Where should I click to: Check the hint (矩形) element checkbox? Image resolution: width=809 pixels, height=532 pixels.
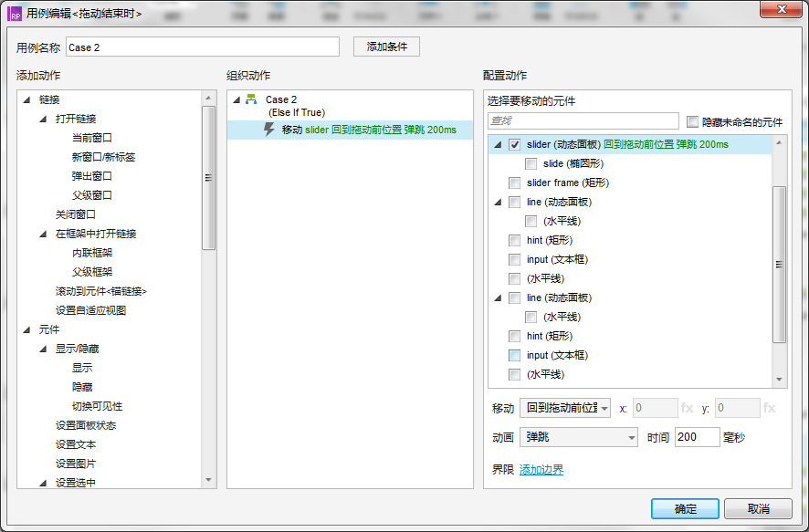click(x=513, y=240)
